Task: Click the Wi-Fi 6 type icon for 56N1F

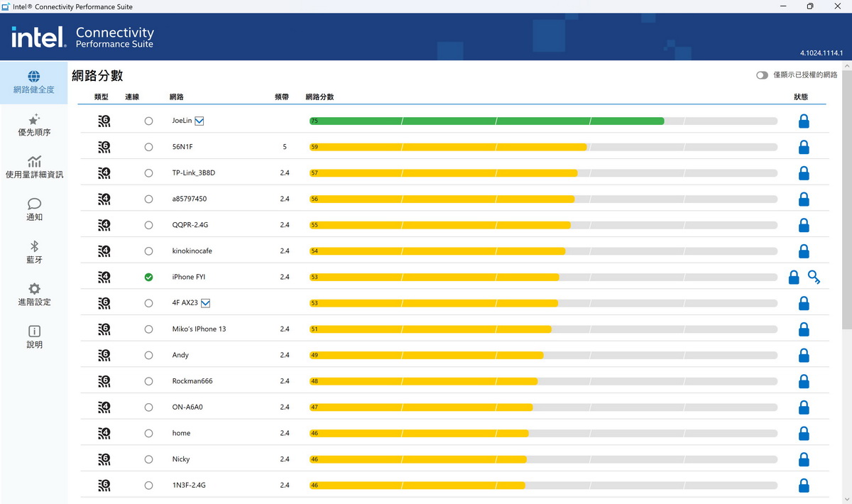Action: (104, 147)
